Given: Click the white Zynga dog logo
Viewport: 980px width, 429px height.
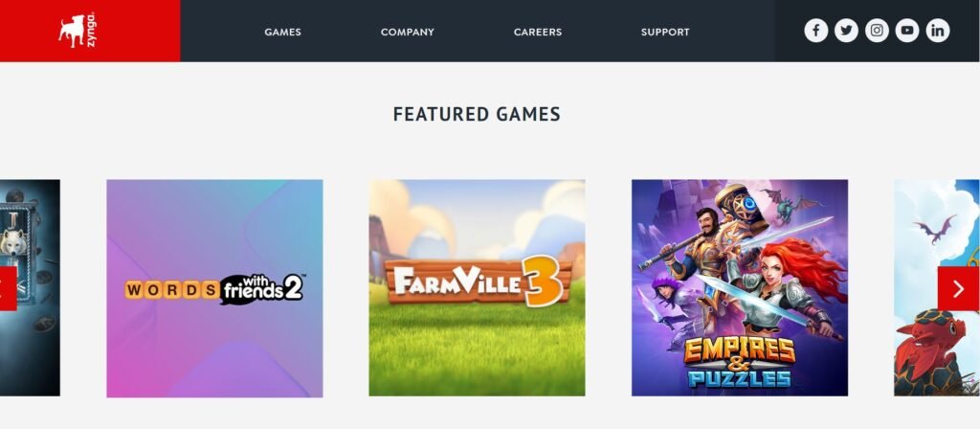Looking at the screenshot, I should tap(71, 31).
